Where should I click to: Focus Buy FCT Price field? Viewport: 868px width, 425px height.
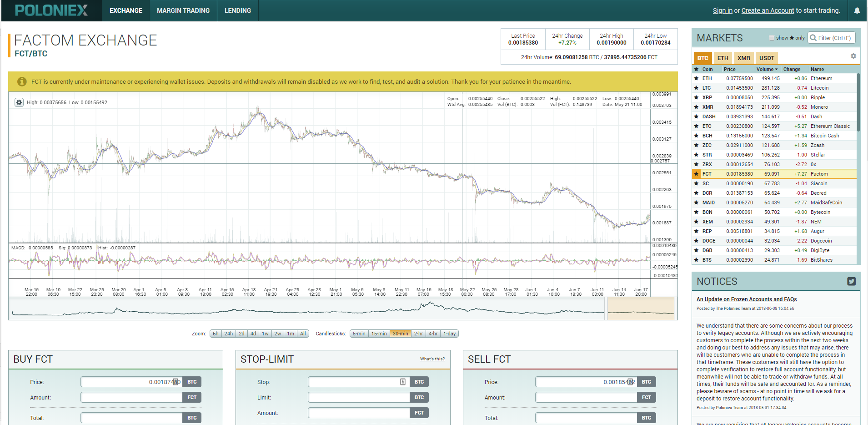132,382
